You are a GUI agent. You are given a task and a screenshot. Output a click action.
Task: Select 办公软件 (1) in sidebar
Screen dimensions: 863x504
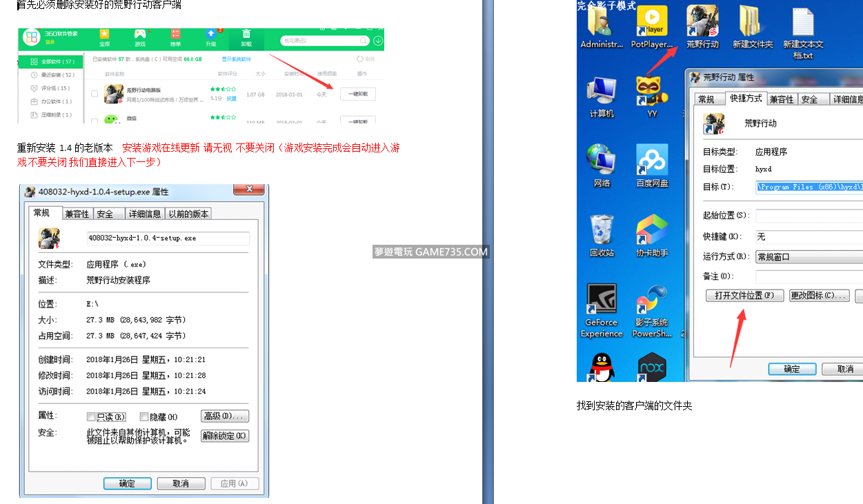50,101
